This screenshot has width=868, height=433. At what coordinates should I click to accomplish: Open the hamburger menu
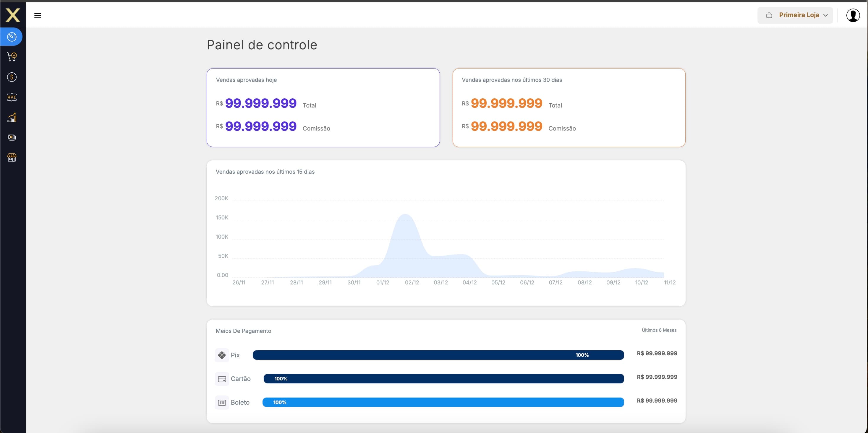tap(38, 15)
